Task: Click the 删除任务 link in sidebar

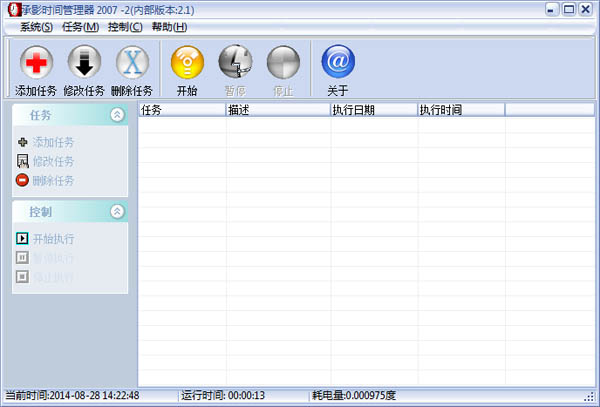Action: pos(53,180)
